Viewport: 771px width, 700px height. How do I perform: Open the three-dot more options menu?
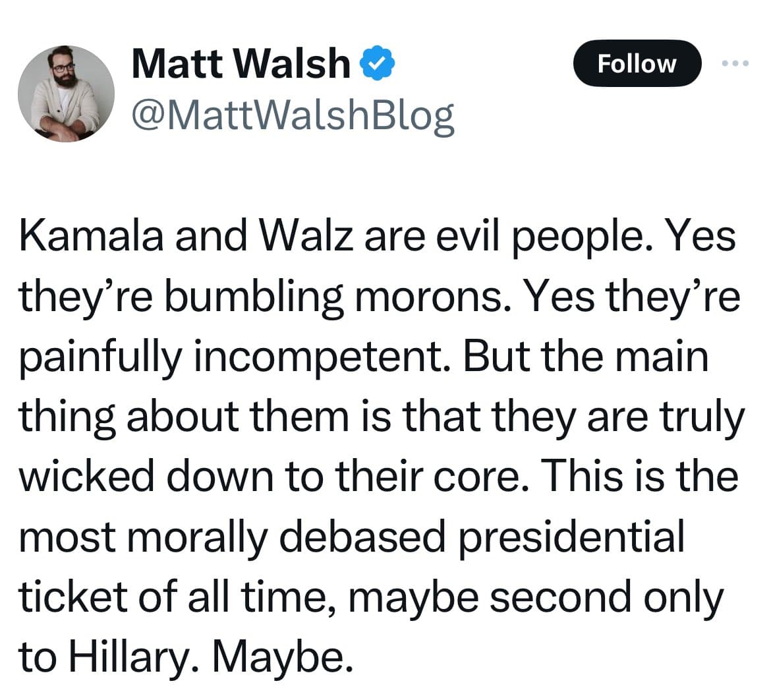click(x=735, y=63)
